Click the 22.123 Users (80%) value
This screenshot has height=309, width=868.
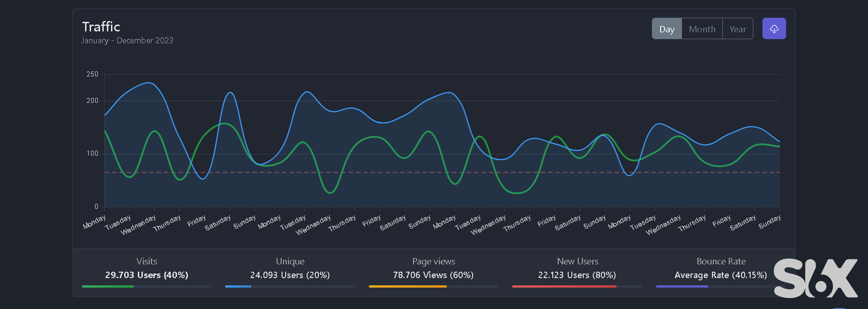tap(577, 275)
